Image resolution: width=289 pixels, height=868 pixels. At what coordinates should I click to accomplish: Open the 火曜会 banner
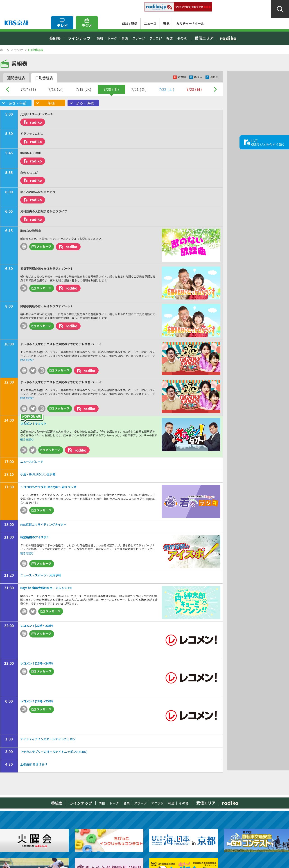click(x=34, y=840)
